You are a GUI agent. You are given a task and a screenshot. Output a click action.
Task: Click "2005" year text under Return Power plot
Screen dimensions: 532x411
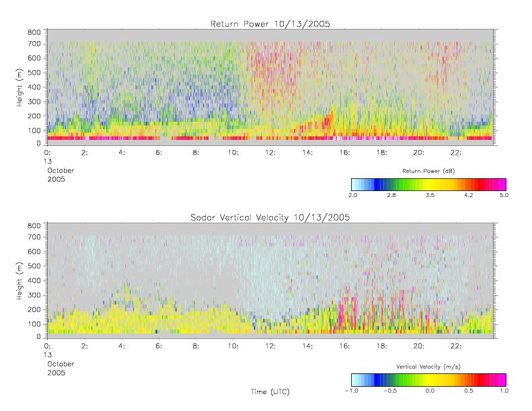coord(56,179)
